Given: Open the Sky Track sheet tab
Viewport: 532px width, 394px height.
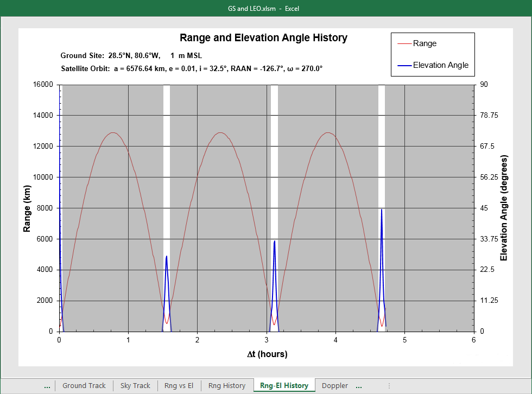Looking at the screenshot, I should pyautogui.click(x=135, y=385).
